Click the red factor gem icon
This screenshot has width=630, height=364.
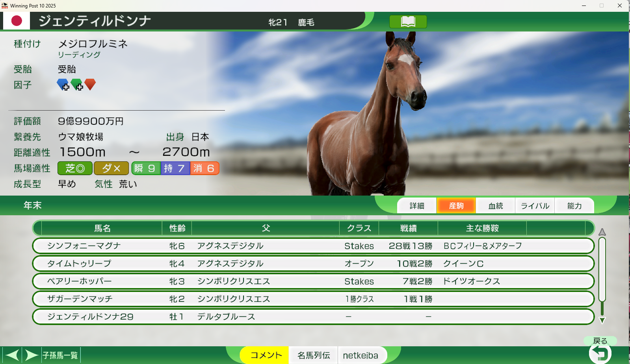point(90,84)
